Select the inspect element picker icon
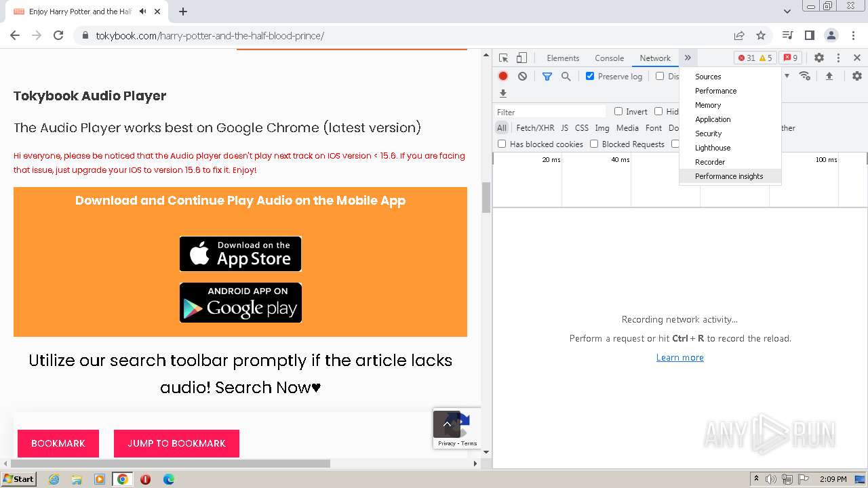The width and height of the screenshot is (868, 488). [503, 58]
